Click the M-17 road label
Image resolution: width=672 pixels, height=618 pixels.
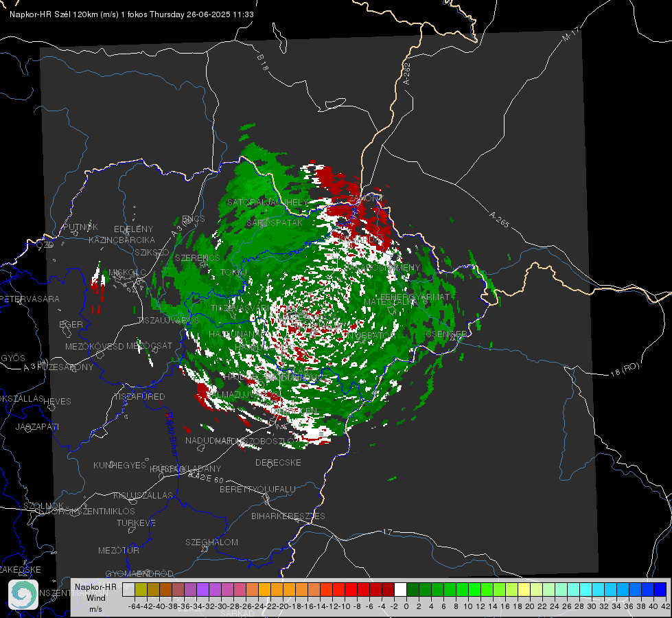[570, 34]
